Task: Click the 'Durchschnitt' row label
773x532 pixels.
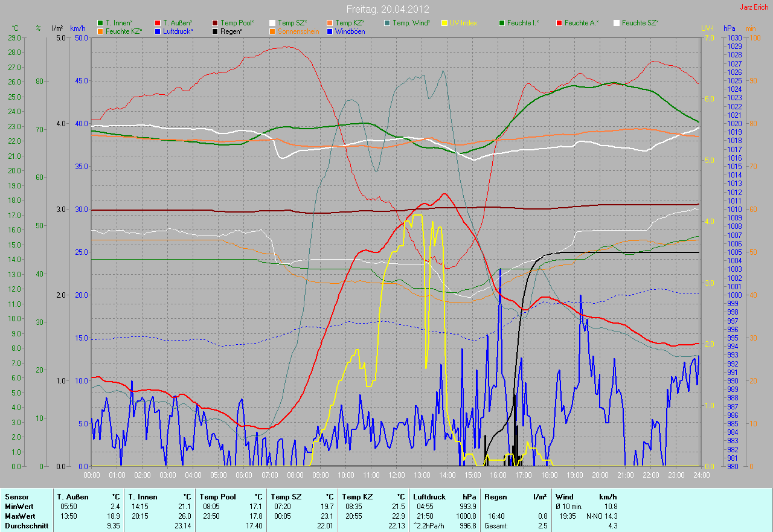Action: (26, 526)
